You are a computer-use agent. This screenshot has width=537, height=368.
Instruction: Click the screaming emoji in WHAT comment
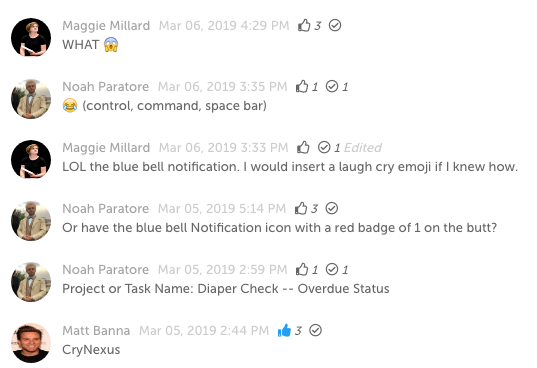click(x=111, y=45)
